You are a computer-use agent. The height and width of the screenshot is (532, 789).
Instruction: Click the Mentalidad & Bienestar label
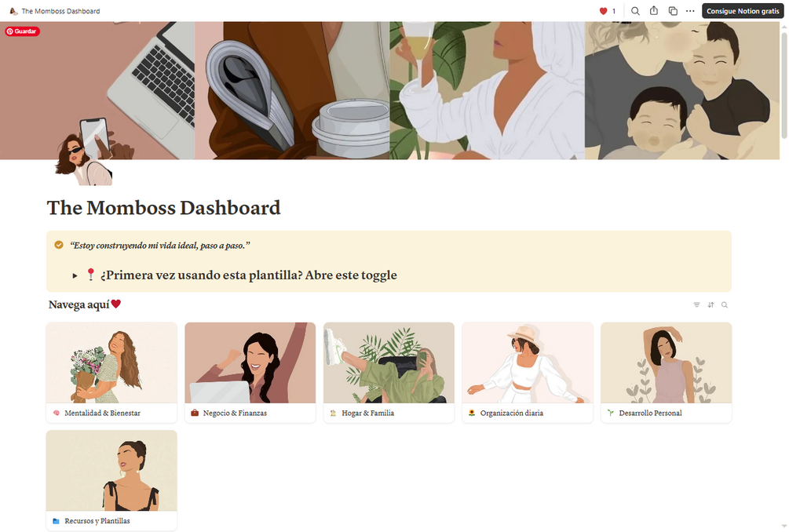(102, 413)
